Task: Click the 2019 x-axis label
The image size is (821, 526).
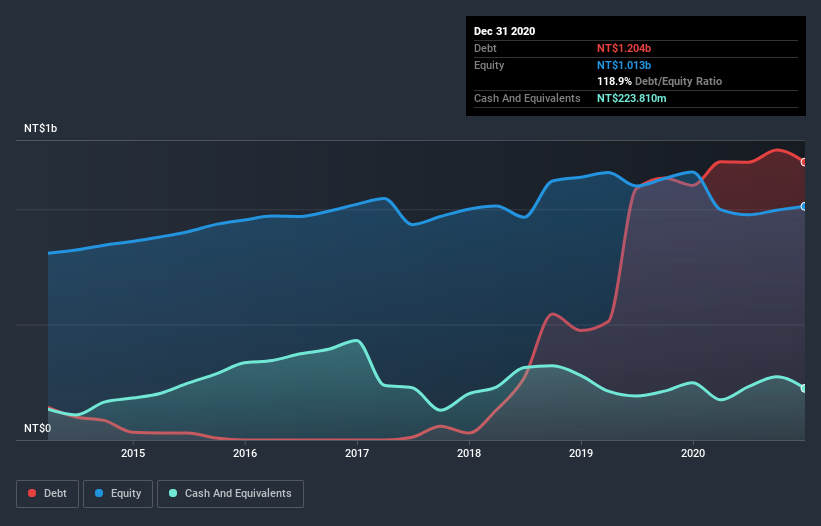Action: tap(581, 453)
